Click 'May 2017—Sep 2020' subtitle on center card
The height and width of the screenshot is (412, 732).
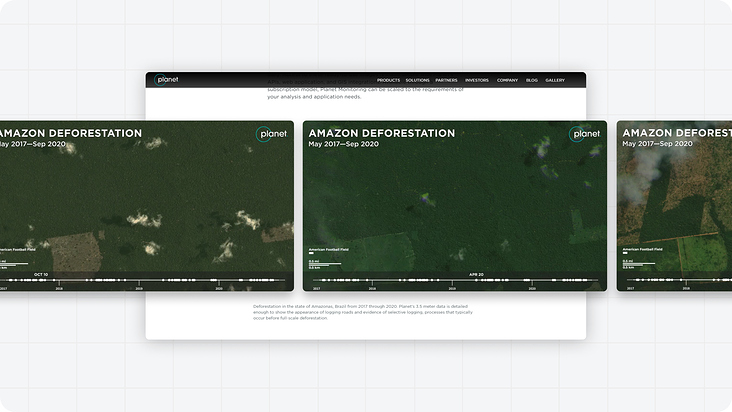click(x=344, y=144)
